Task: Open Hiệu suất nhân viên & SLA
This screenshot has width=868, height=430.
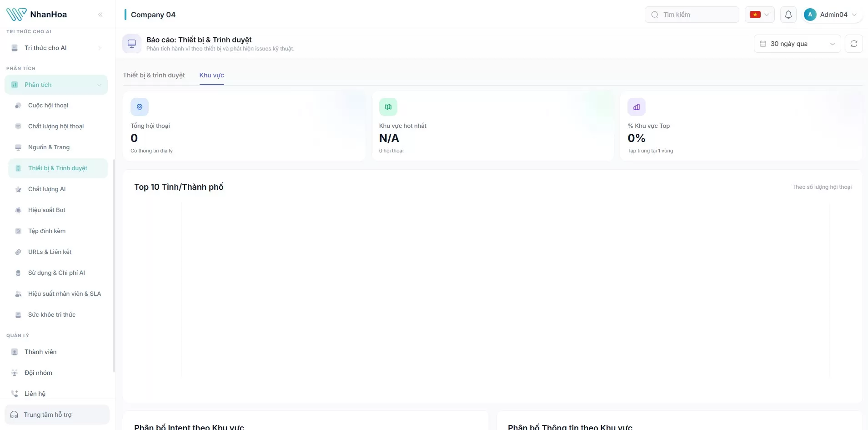Action: pyautogui.click(x=58, y=294)
